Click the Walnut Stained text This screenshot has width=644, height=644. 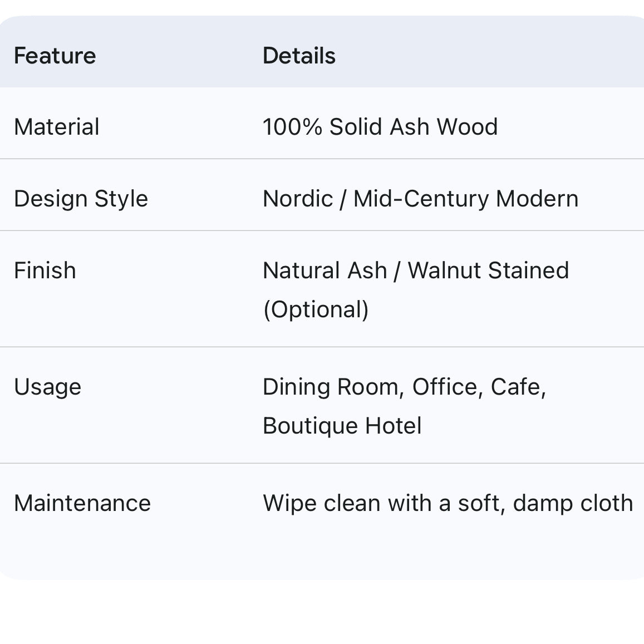point(488,271)
